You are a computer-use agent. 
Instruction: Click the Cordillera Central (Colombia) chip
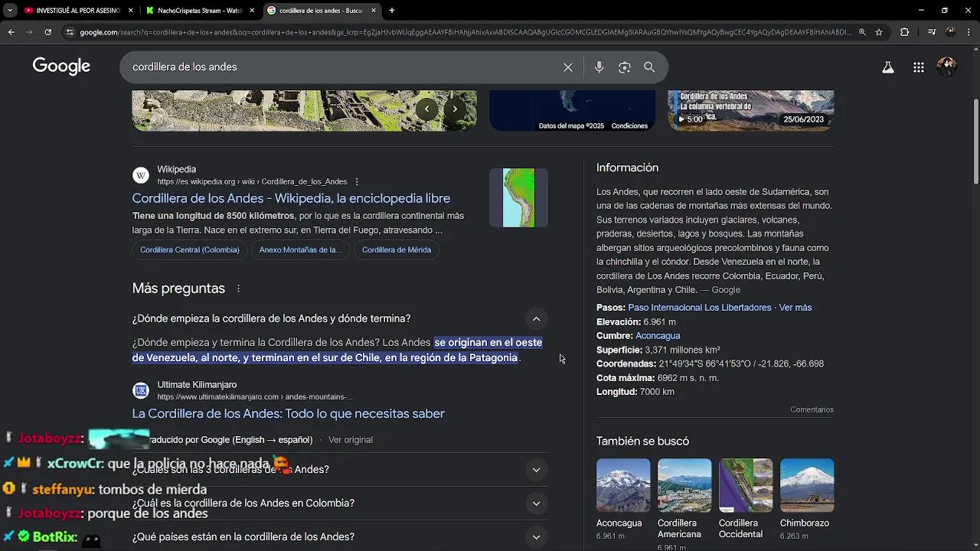[x=190, y=249]
